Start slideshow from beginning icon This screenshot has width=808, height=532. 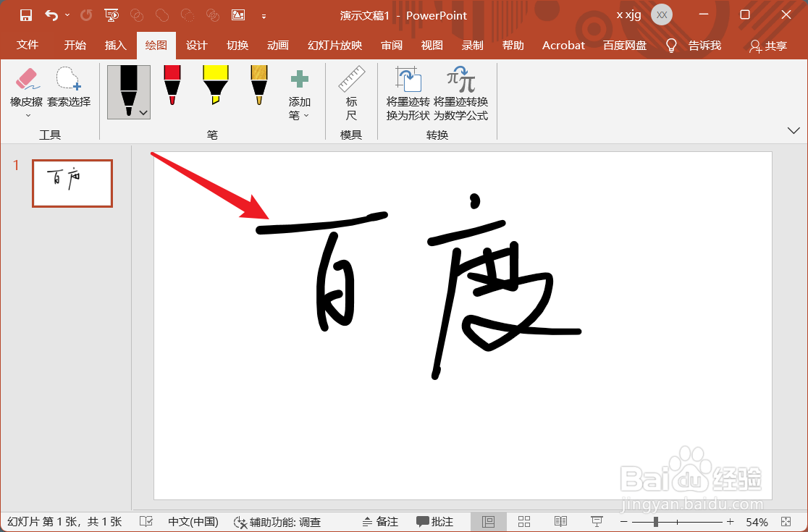[111, 15]
